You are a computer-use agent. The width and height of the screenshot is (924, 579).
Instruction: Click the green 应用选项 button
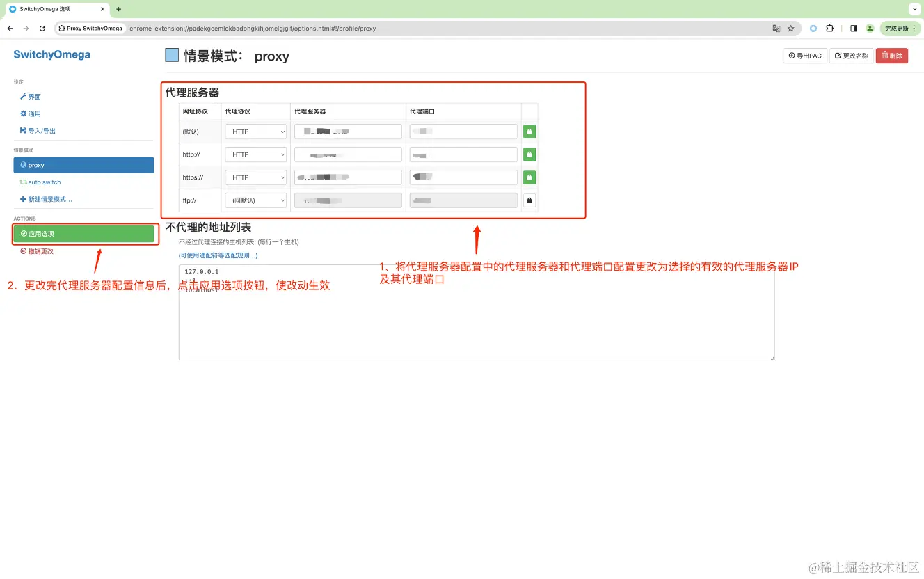pyautogui.click(x=83, y=234)
